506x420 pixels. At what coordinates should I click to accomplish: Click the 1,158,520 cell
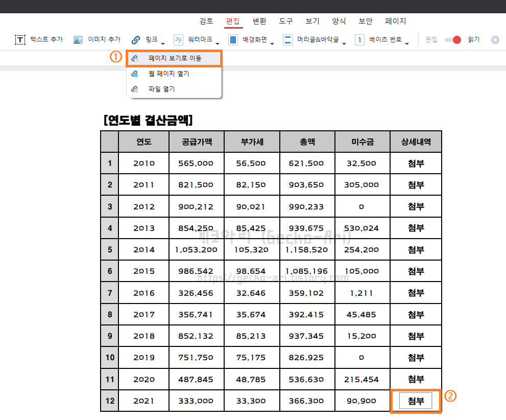(x=306, y=249)
